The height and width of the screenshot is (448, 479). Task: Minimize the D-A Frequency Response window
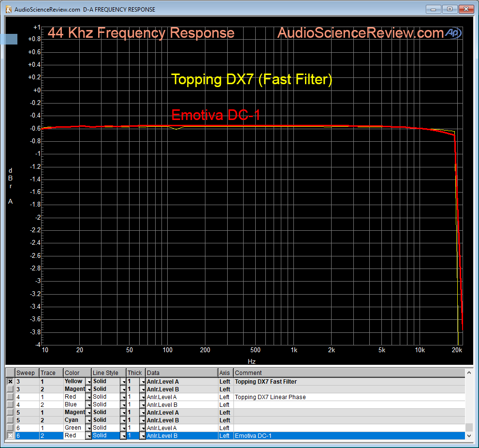tap(433, 9)
